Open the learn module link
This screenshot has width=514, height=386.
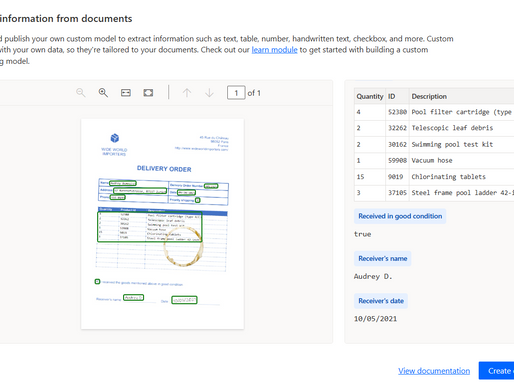coord(274,50)
